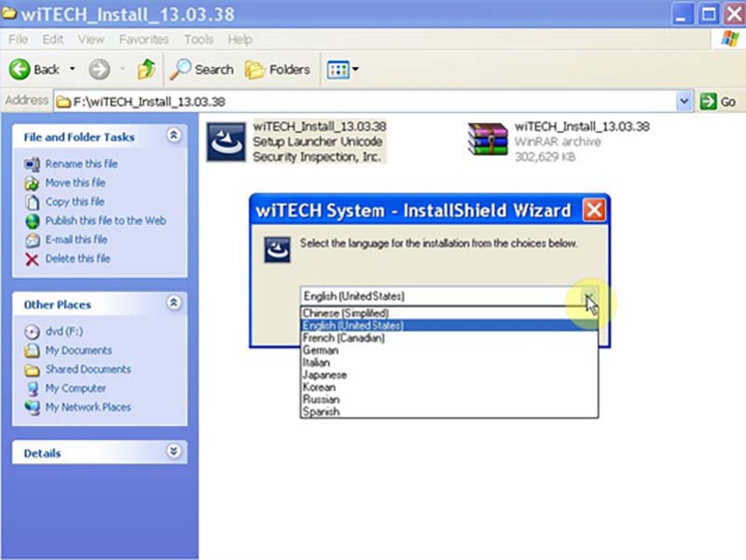Open the Tools menu

click(x=199, y=39)
